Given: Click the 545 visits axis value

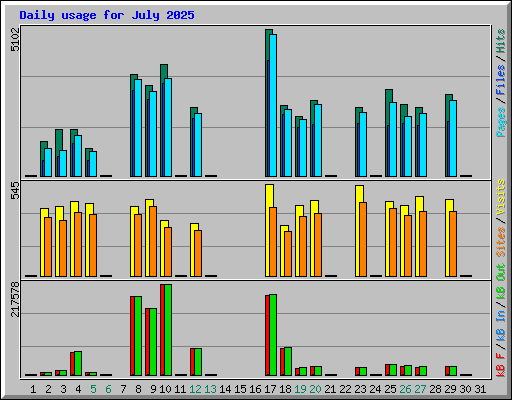Looking at the screenshot, I should 15,191.
